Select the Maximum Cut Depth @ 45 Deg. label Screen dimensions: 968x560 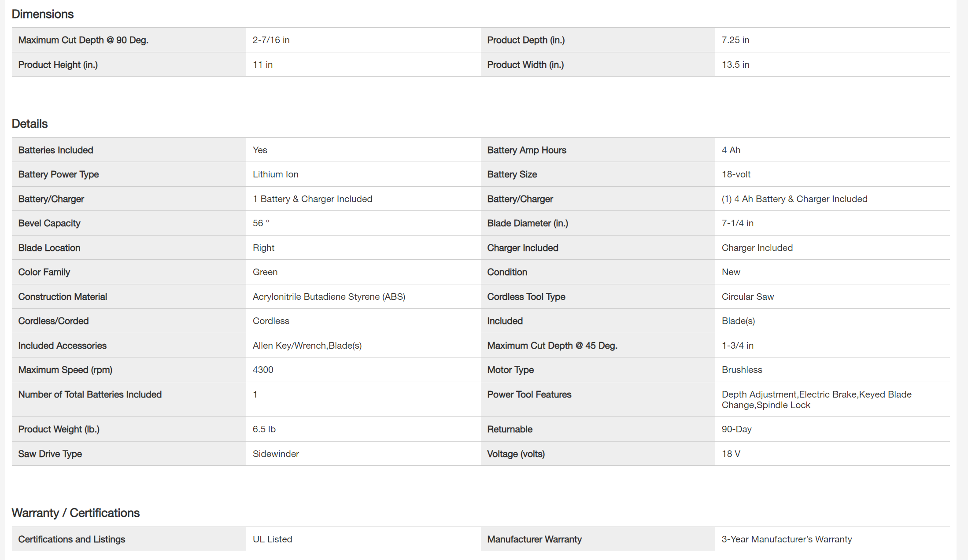pyautogui.click(x=552, y=346)
